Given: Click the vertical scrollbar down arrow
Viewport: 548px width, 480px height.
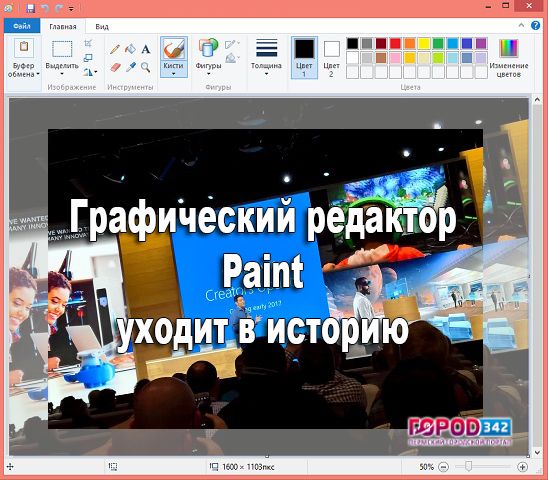Looking at the screenshot, I should (537, 453).
